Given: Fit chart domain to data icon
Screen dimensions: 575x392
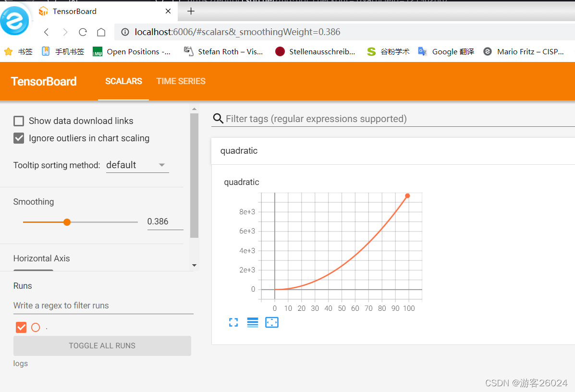Looking at the screenshot, I should pyautogui.click(x=272, y=323).
